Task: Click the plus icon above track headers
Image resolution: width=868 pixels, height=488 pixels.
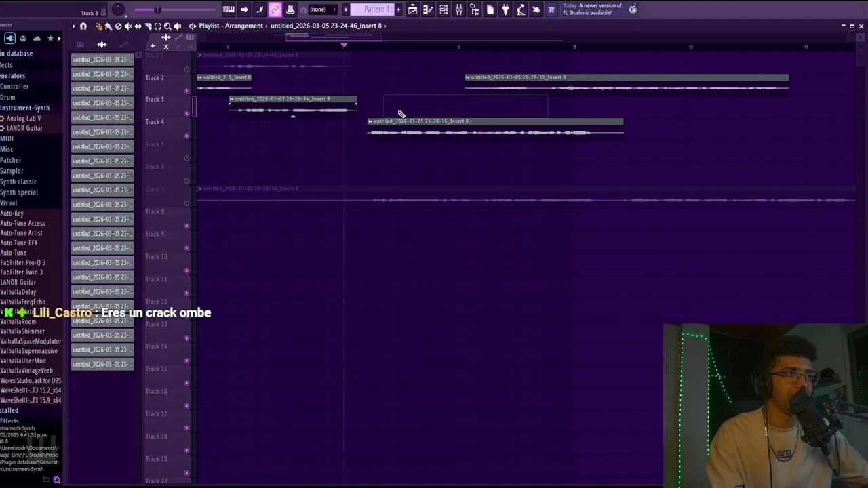Action: (153, 46)
